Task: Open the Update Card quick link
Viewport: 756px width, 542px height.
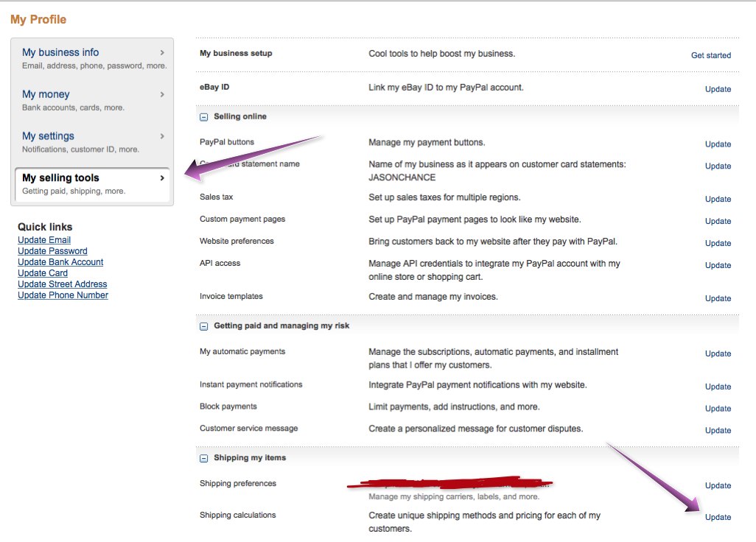Action: pyautogui.click(x=43, y=273)
